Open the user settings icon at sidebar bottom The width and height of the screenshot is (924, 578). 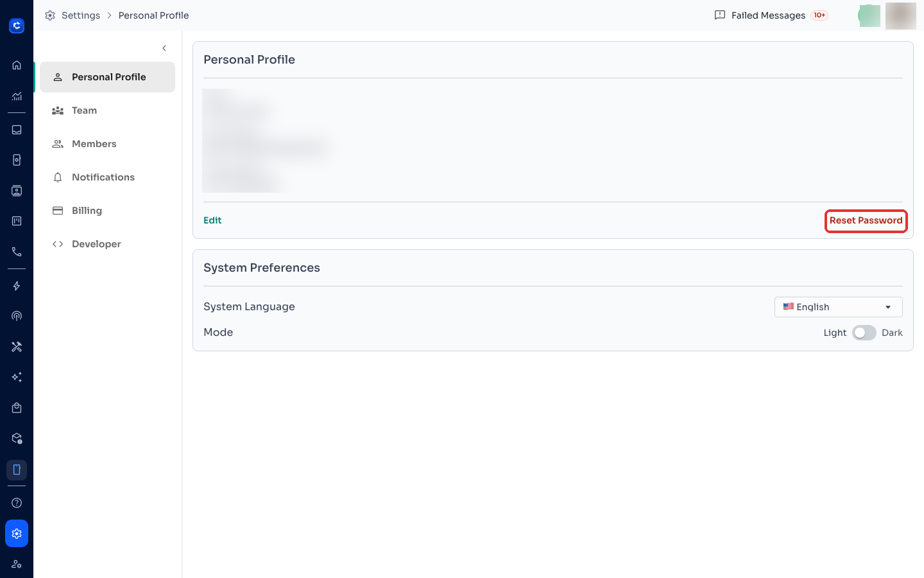pos(17,565)
